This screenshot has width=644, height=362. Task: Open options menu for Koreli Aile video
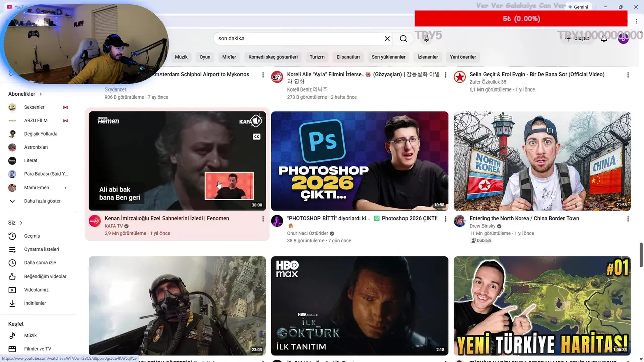445,75
